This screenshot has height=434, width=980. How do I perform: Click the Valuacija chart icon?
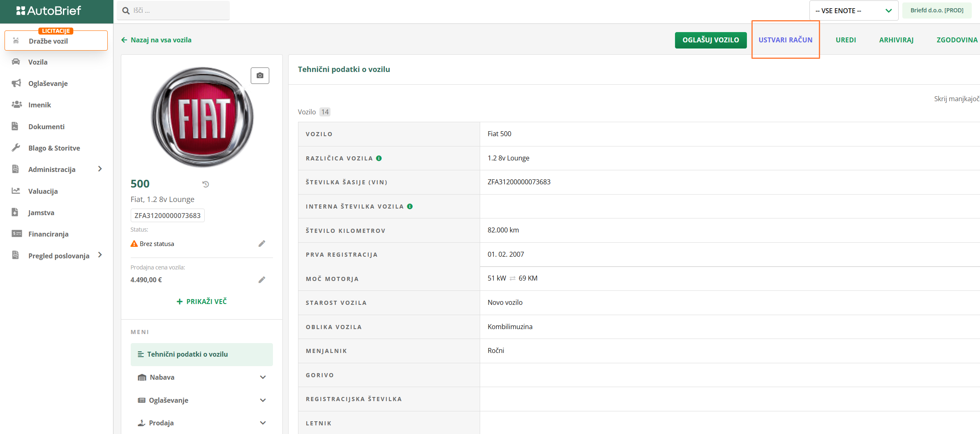click(x=16, y=191)
